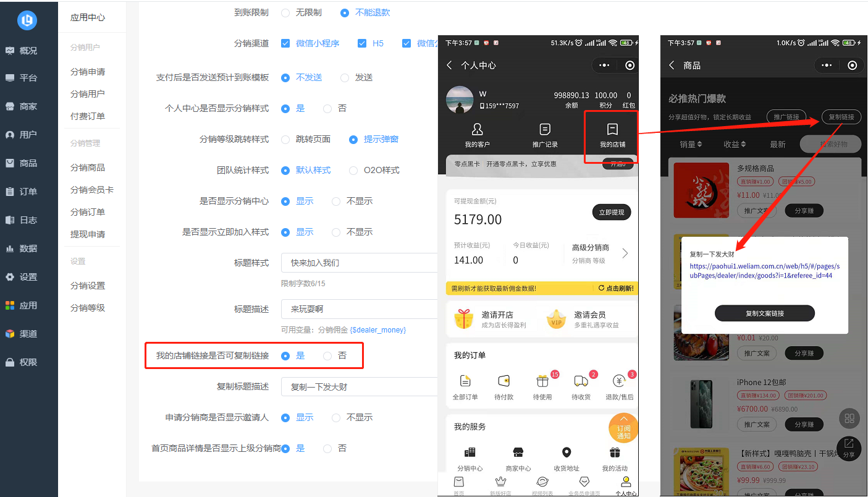The width and height of the screenshot is (868, 497).
Task: Click the 复制文案链接 button in popup
Action: click(x=764, y=313)
